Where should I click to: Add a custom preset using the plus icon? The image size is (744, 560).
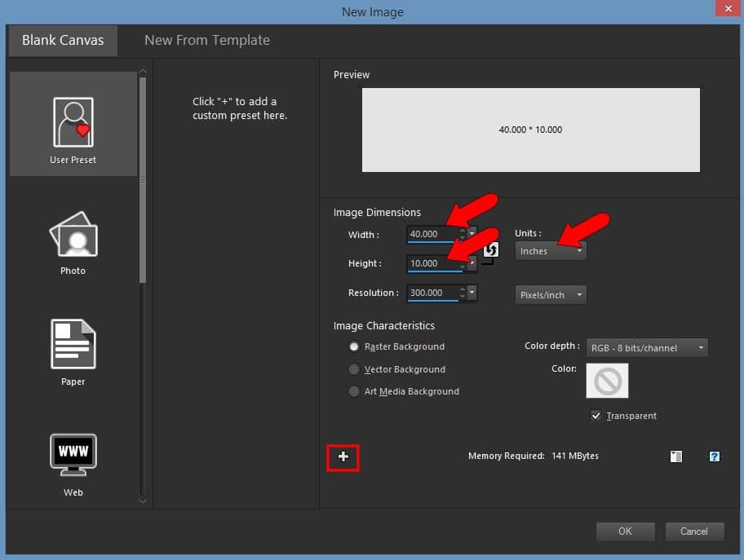(343, 458)
